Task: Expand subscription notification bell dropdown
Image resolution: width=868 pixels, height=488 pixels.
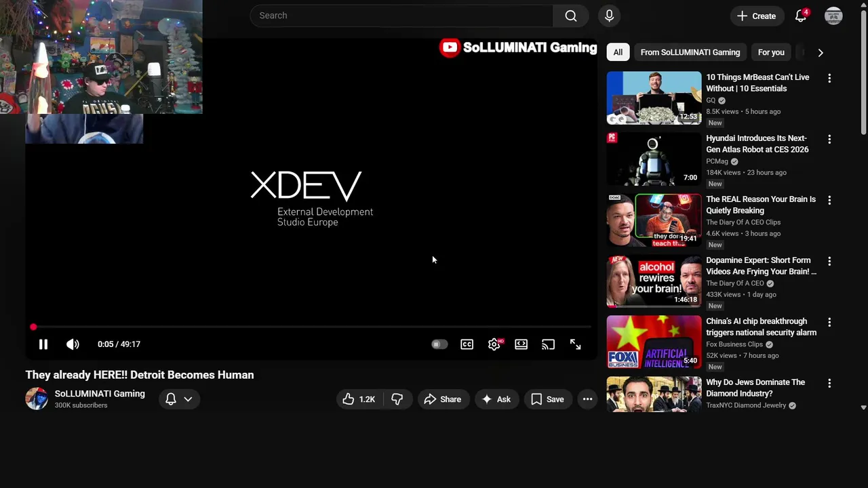Action: click(x=179, y=399)
